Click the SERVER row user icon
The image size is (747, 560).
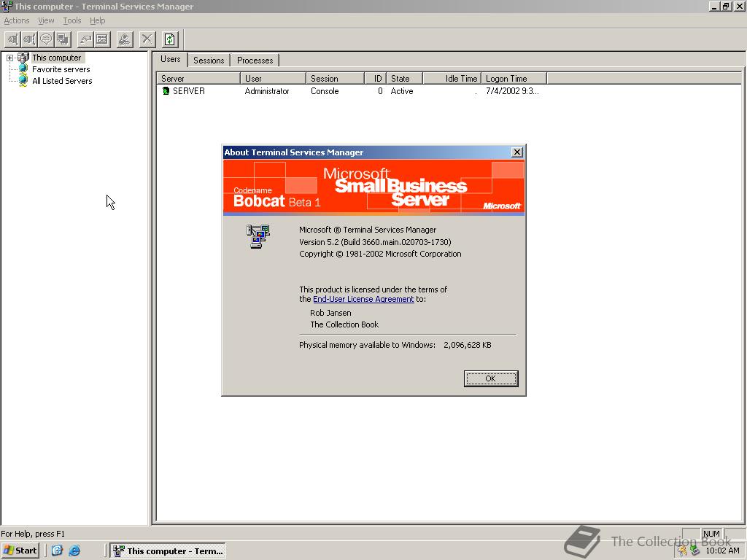point(166,91)
